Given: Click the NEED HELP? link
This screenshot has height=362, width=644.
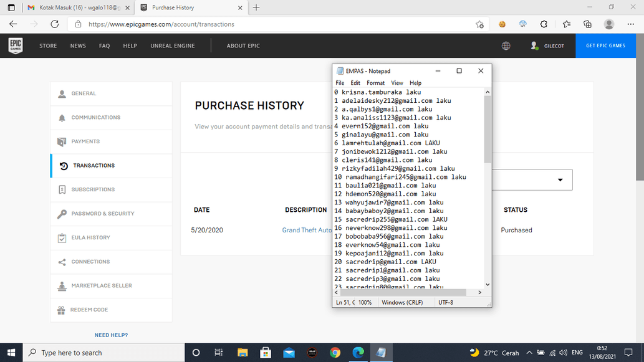Looking at the screenshot, I should (x=112, y=335).
